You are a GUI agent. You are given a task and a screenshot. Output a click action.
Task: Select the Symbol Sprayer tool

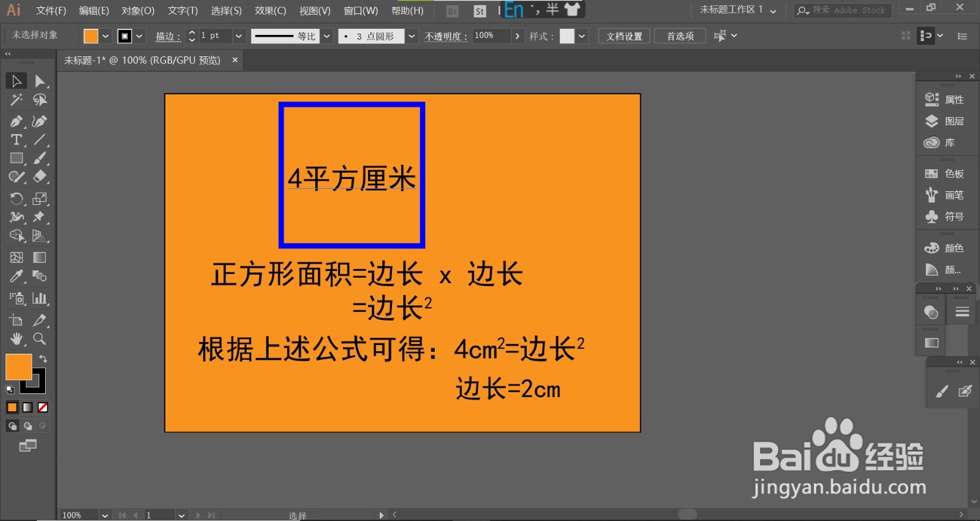[17, 299]
